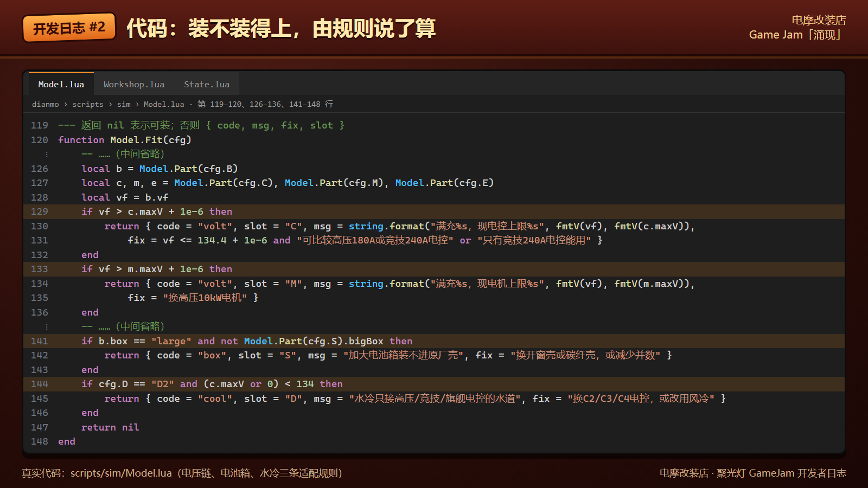This screenshot has width=868, height=488.
Task: Click the return nil statement
Action: [x=110, y=427]
